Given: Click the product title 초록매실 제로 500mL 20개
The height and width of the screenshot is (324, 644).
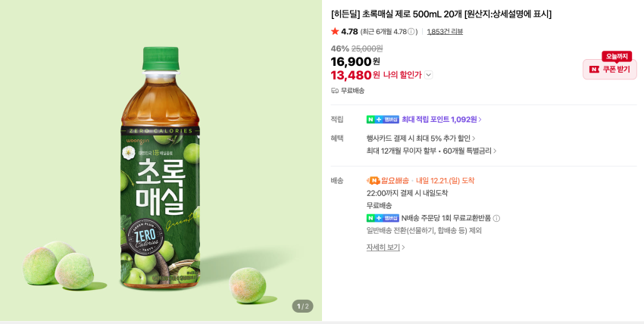Looking at the screenshot, I should tap(441, 14).
